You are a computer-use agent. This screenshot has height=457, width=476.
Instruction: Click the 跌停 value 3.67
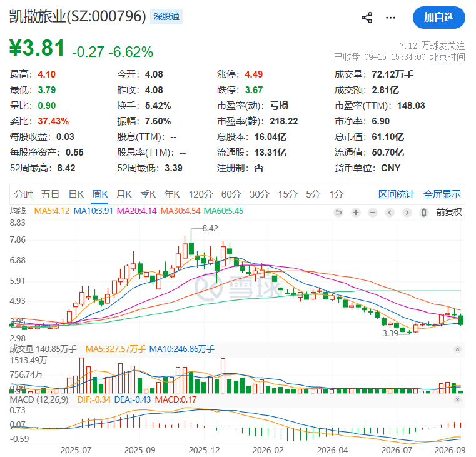pyautogui.click(x=254, y=90)
